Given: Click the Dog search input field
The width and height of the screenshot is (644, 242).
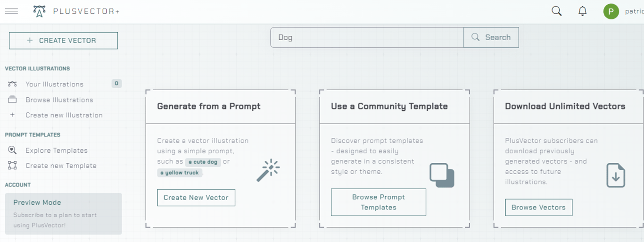Looking at the screenshot, I should pos(367,37).
